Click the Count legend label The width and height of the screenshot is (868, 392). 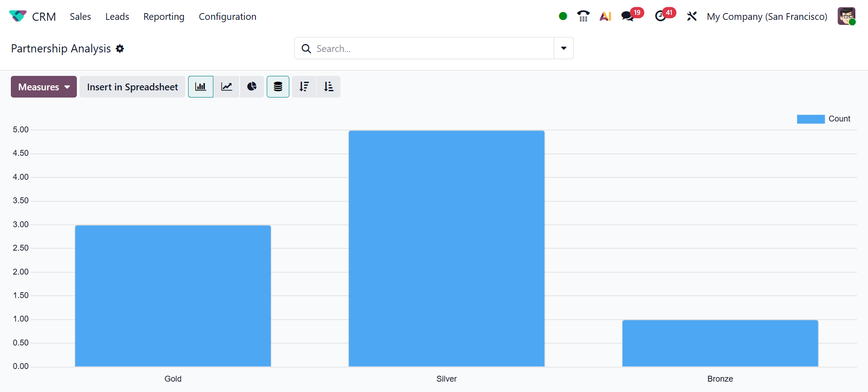coord(840,119)
